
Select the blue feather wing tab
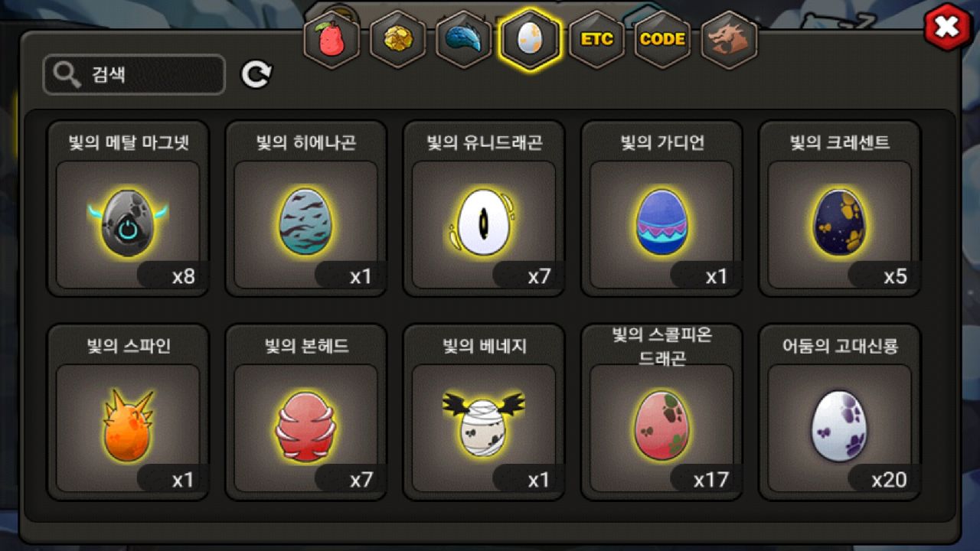[x=463, y=40]
